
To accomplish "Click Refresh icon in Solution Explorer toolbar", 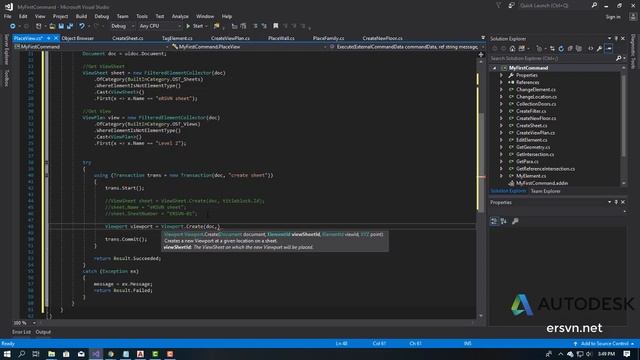I will (561, 49).
